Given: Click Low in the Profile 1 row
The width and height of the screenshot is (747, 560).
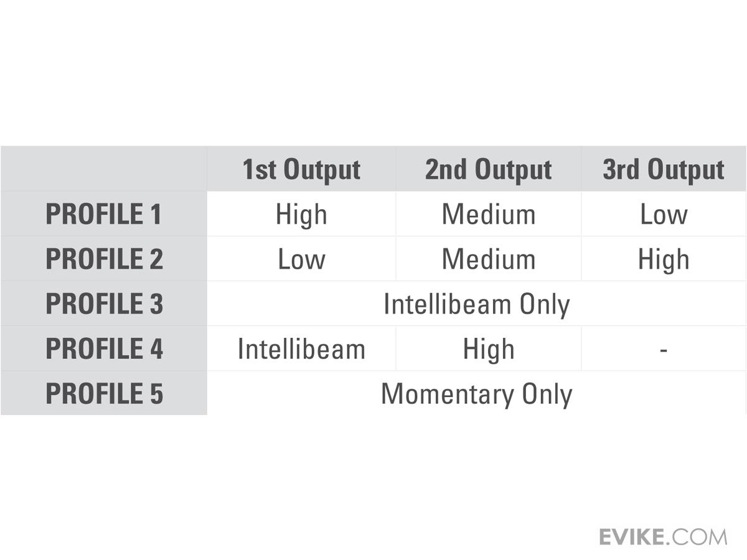Looking at the screenshot, I should (664, 215).
